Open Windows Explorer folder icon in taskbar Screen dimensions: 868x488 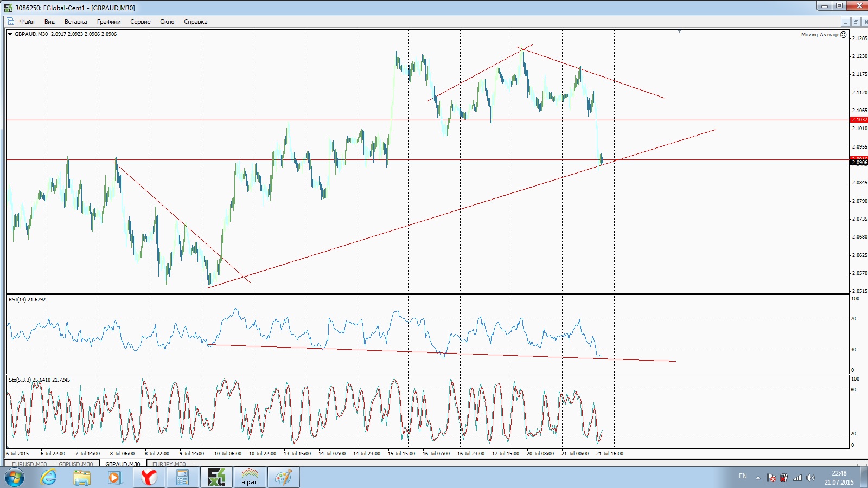(x=82, y=478)
